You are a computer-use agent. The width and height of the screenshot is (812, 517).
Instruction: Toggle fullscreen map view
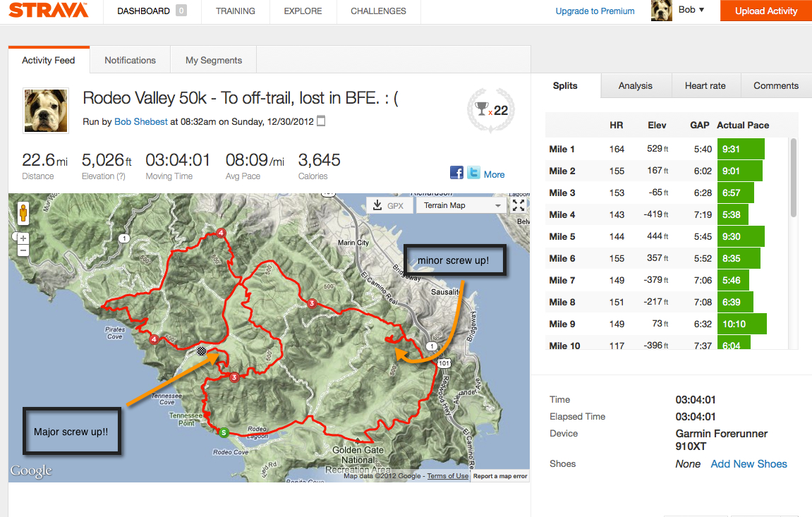click(519, 205)
